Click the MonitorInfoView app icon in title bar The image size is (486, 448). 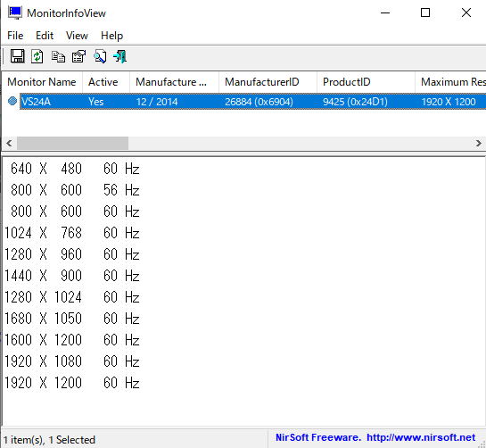click(15, 12)
